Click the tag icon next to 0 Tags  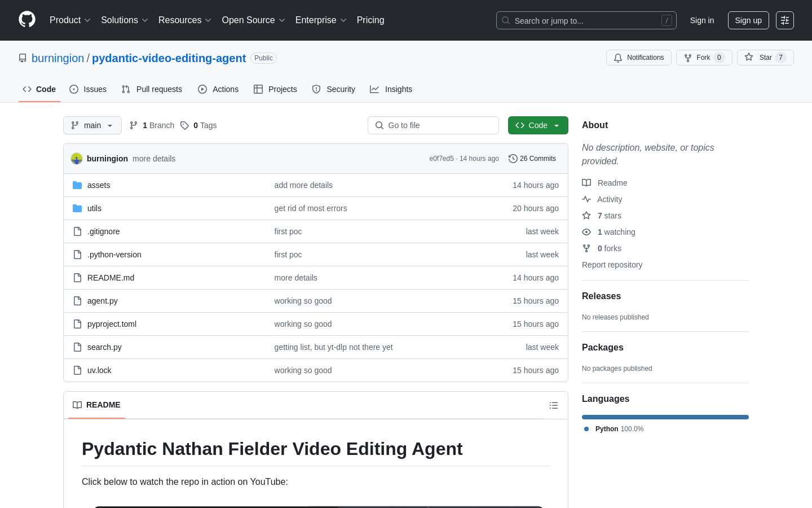point(184,125)
